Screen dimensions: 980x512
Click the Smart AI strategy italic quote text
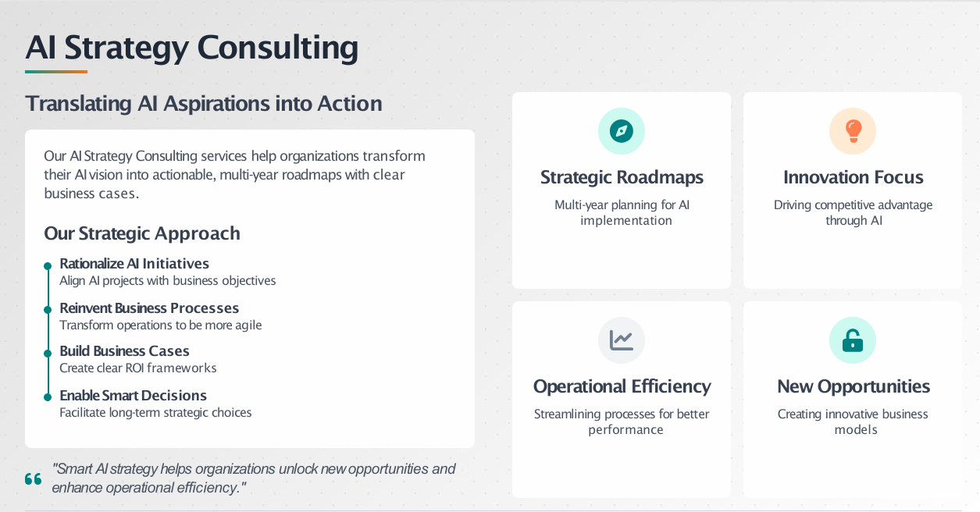click(x=253, y=478)
